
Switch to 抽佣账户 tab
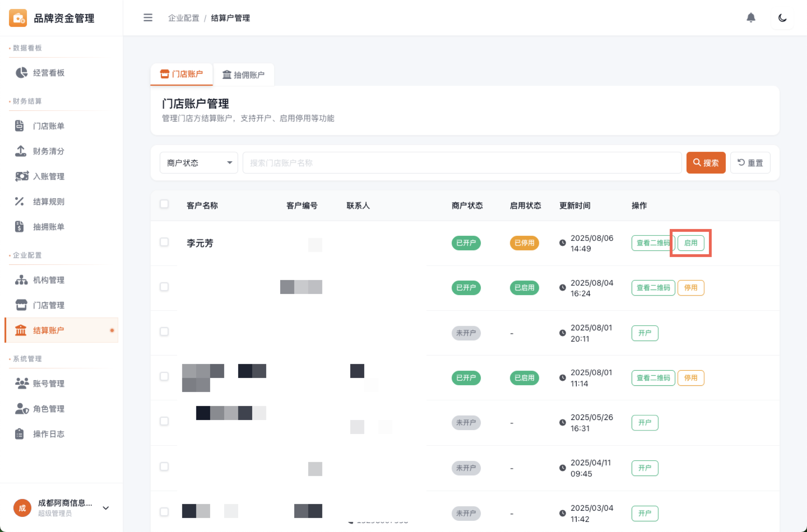(x=244, y=75)
